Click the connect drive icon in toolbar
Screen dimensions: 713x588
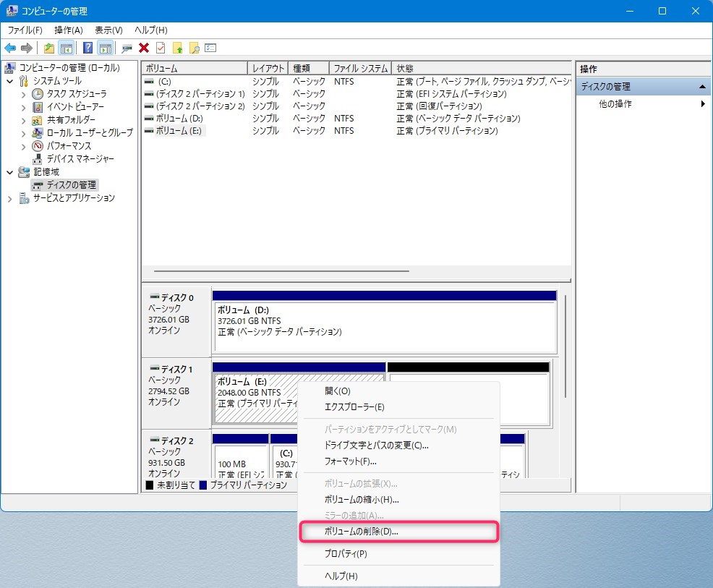click(127, 48)
